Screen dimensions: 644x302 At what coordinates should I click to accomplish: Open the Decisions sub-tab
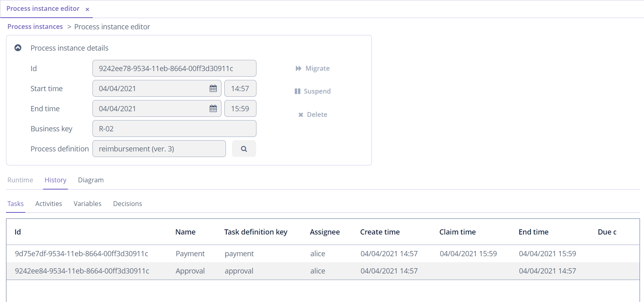[x=127, y=204]
